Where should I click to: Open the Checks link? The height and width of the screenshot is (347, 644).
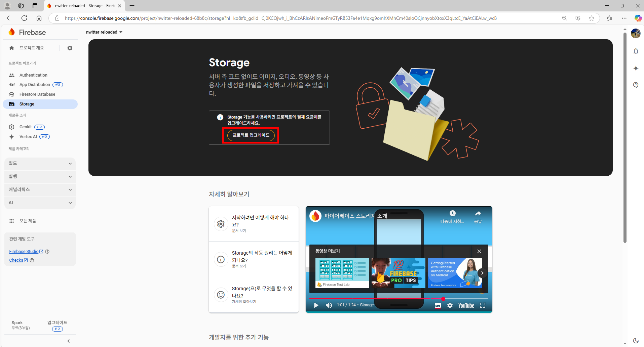click(18, 260)
